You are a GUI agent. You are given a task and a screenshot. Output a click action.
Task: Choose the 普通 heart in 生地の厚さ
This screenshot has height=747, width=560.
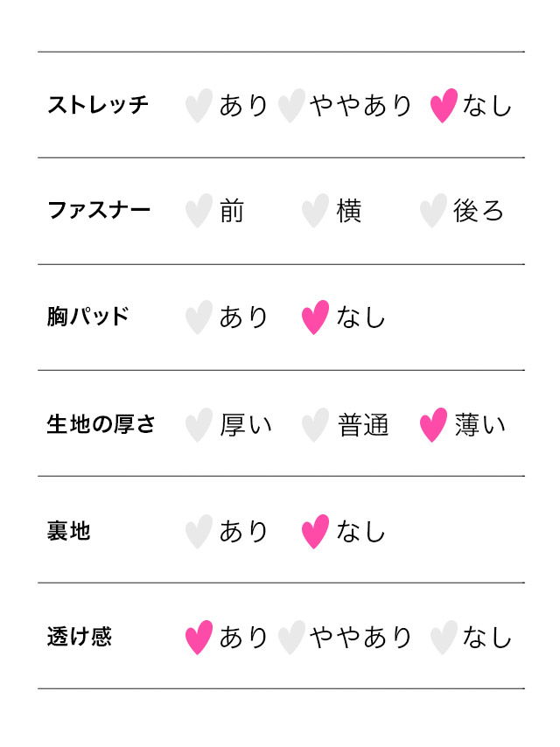tap(315, 425)
